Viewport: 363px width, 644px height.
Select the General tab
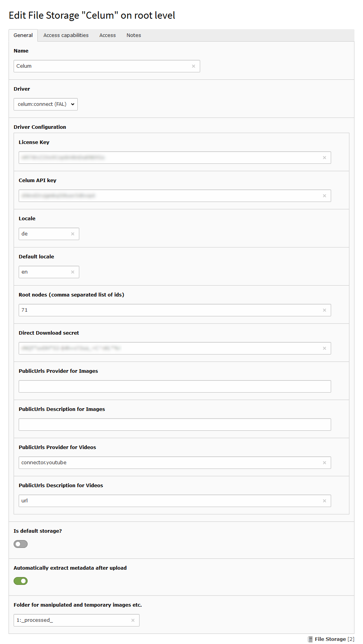click(23, 35)
